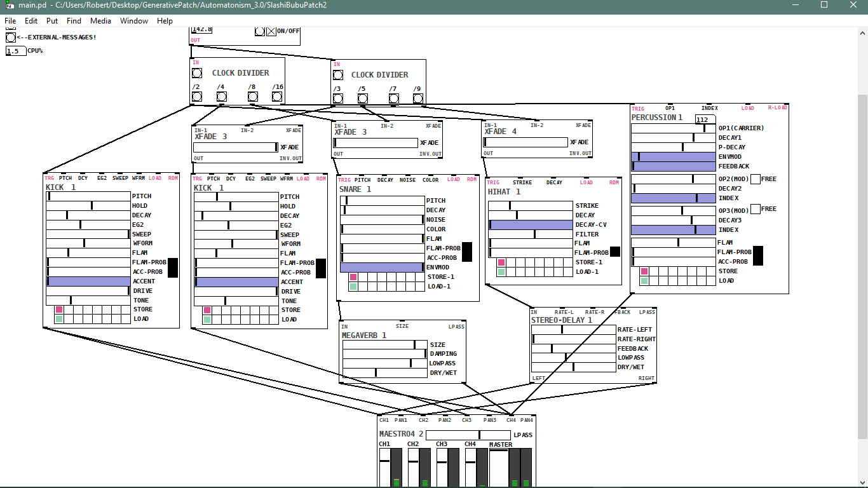This screenshot has height=488, width=868.
Task: Open the Help menu
Action: point(165,21)
